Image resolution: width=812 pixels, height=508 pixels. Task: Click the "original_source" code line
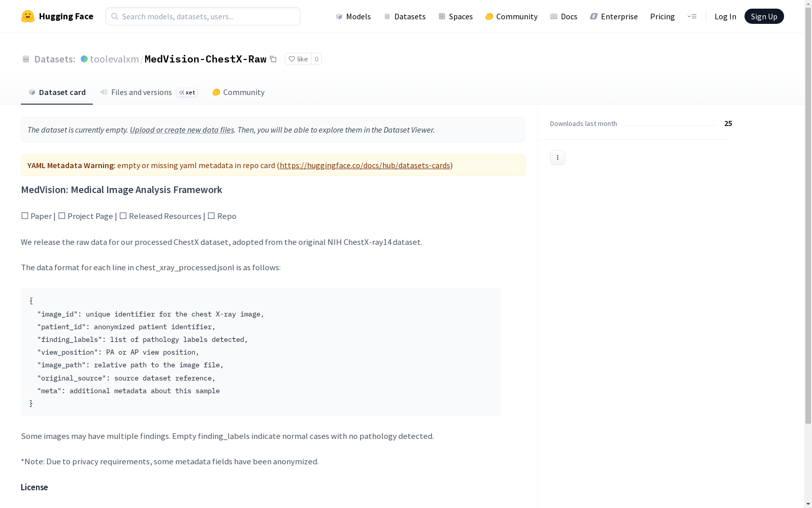(x=126, y=378)
